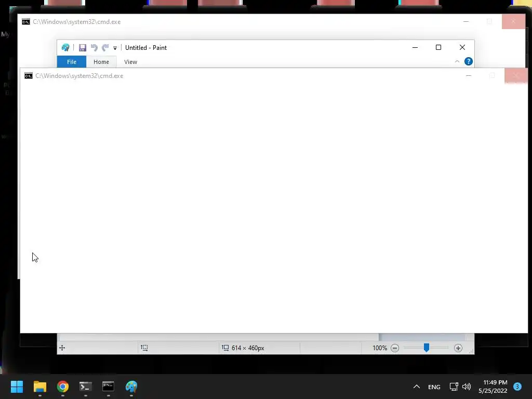Minimize the back cmd.exe window
The width and height of the screenshot is (532, 399).
coord(466,22)
